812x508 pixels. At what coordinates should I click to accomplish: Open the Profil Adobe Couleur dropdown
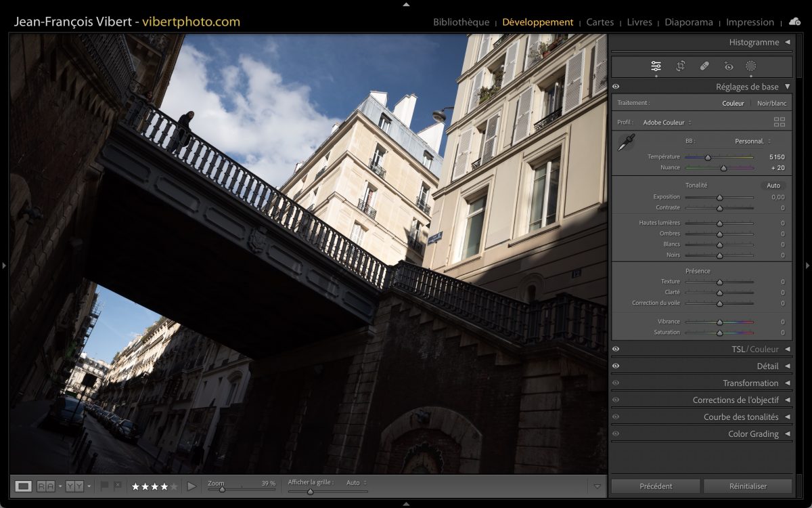667,123
